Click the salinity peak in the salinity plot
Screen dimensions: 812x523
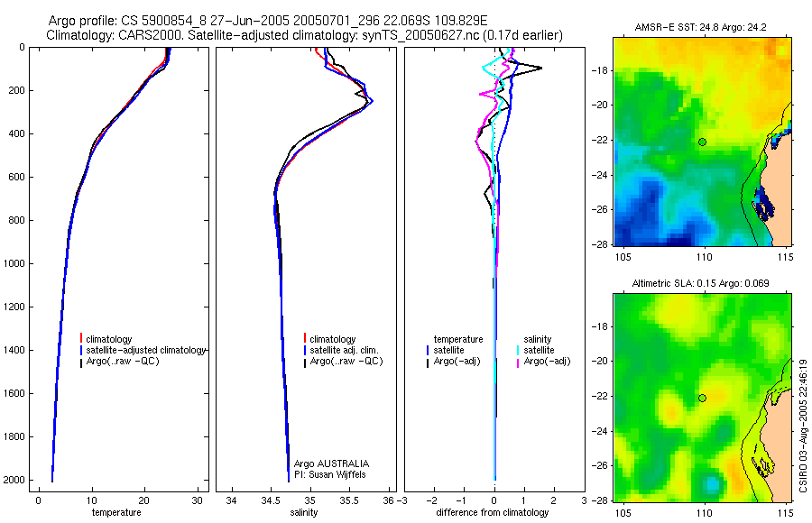[372, 101]
